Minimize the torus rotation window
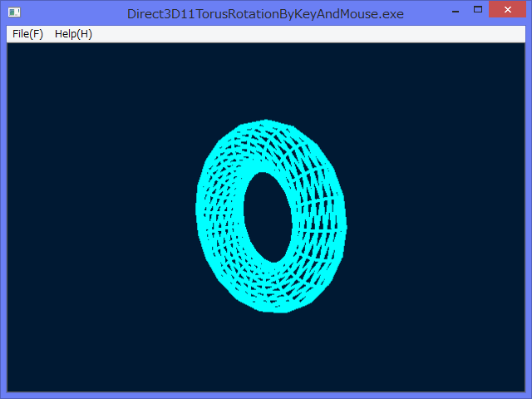The image size is (532, 399). [x=456, y=10]
